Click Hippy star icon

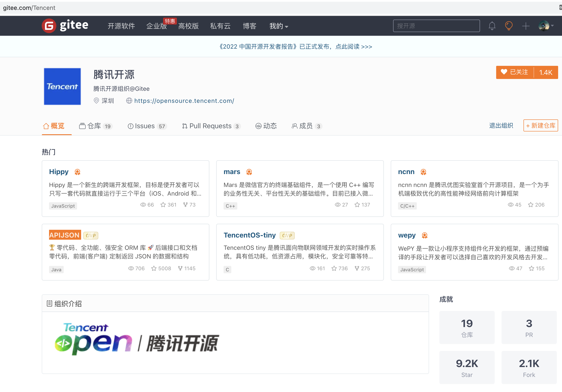coord(163,205)
